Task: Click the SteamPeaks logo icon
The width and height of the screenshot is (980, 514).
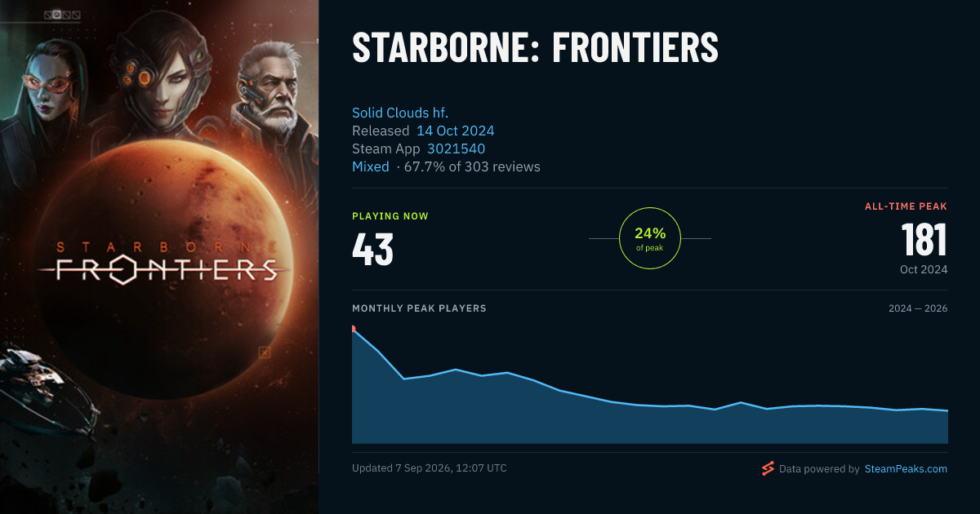Action: pyautogui.click(x=767, y=468)
